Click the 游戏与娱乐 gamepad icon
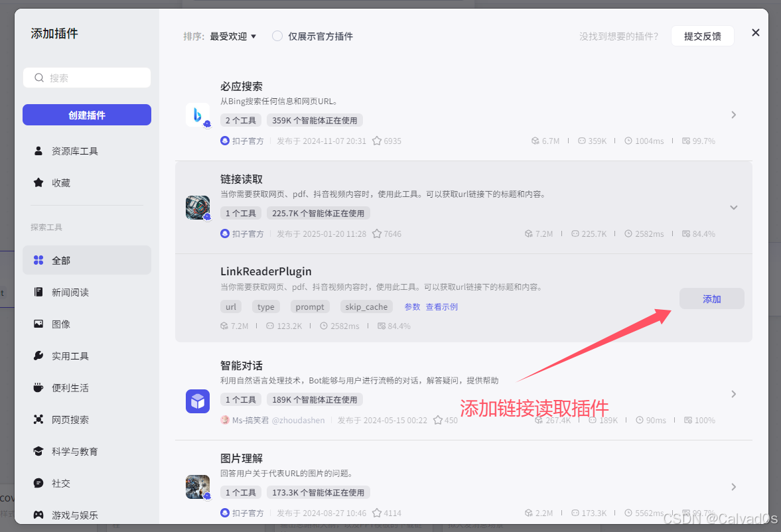 [38, 515]
